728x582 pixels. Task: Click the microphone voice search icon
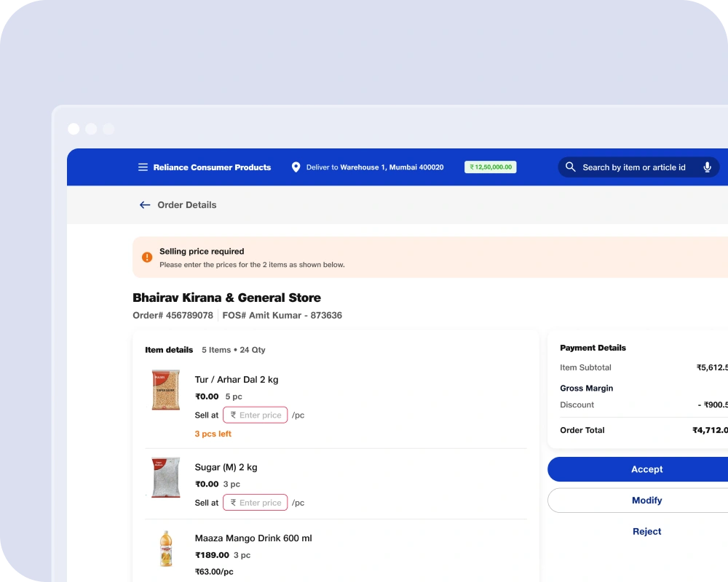click(x=707, y=167)
